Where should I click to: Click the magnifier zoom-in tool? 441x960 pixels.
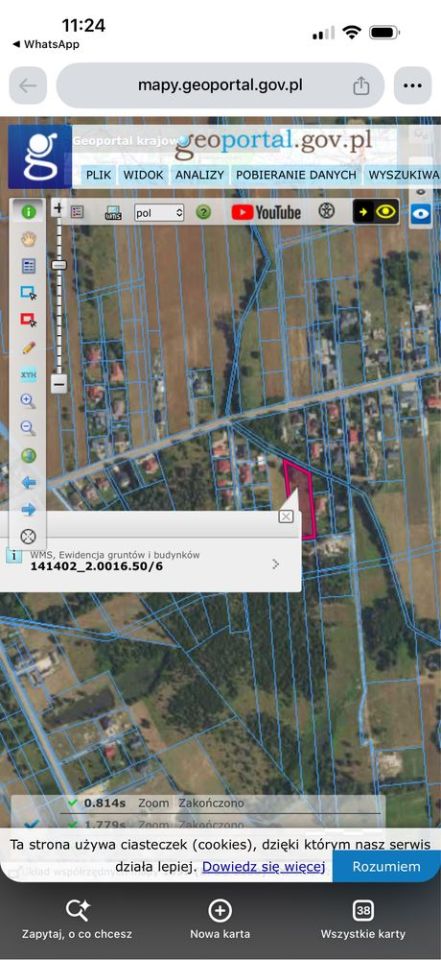click(x=29, y=402)
